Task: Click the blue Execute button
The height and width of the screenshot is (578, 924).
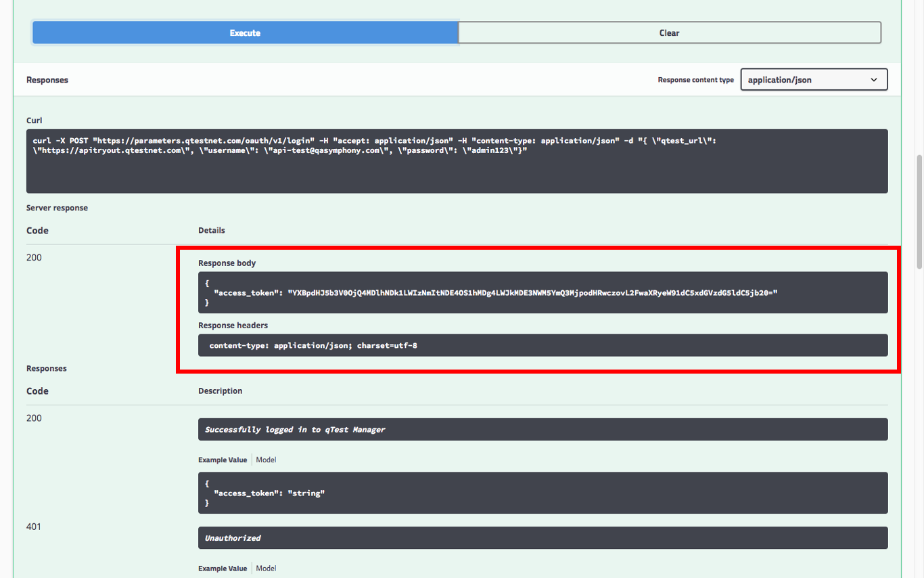Action: 245,32
